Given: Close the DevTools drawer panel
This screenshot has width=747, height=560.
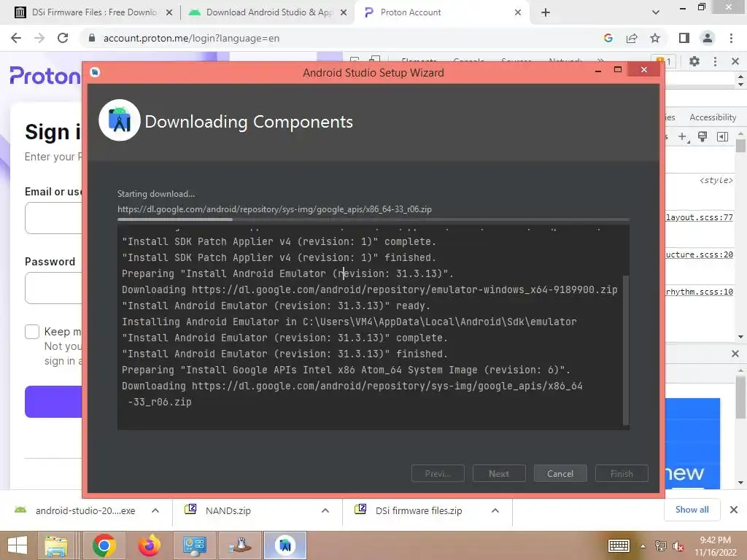Looking at the screenshot, I should click(x=735, y=354).
